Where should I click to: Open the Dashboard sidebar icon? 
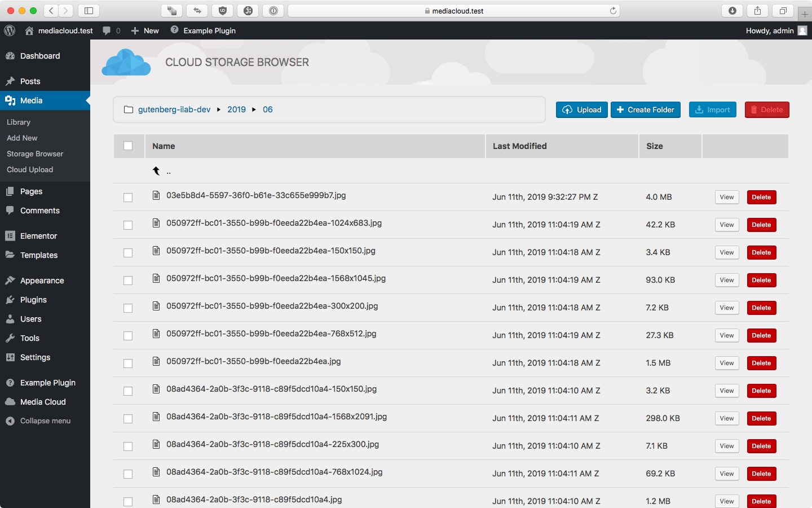click(x=10, y=56)
